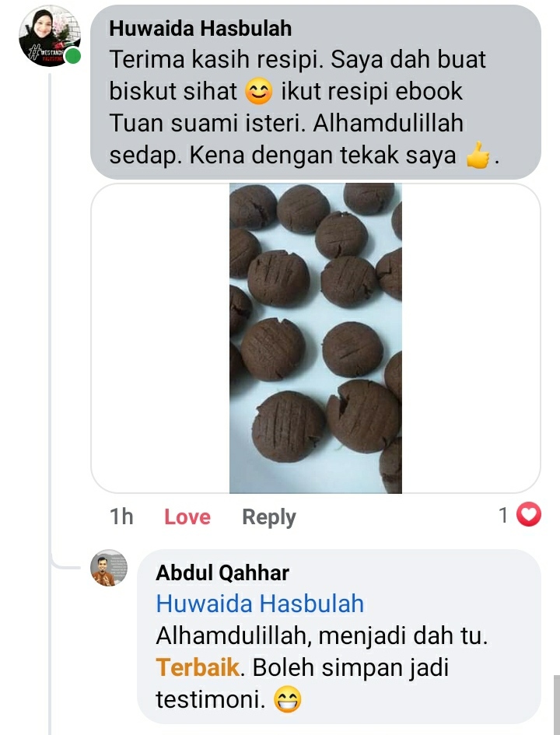Viewport: 560px width, 735px height.
Task: Click the blue Huwaida Hasbulah mention
Action: 260,604
